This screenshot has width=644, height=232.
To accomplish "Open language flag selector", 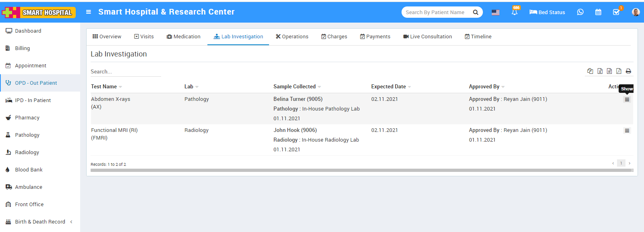I will pyautogui.click(x=495, y=12).
